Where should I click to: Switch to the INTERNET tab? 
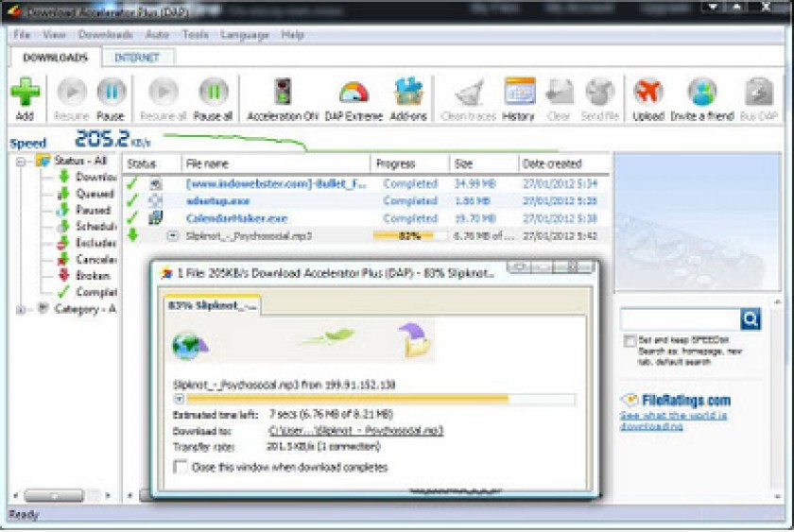137,58
